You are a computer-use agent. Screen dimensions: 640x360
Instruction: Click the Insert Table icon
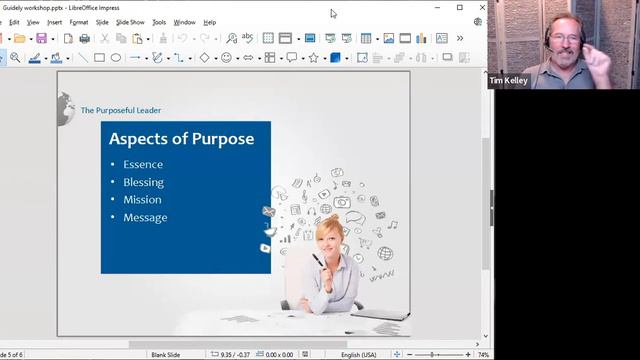[366, 38]
